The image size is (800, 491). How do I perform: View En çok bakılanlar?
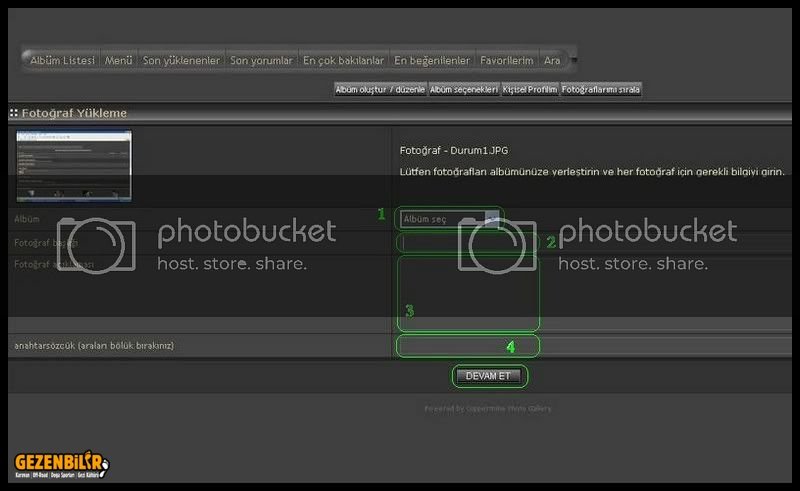click(x=343, y=60)
